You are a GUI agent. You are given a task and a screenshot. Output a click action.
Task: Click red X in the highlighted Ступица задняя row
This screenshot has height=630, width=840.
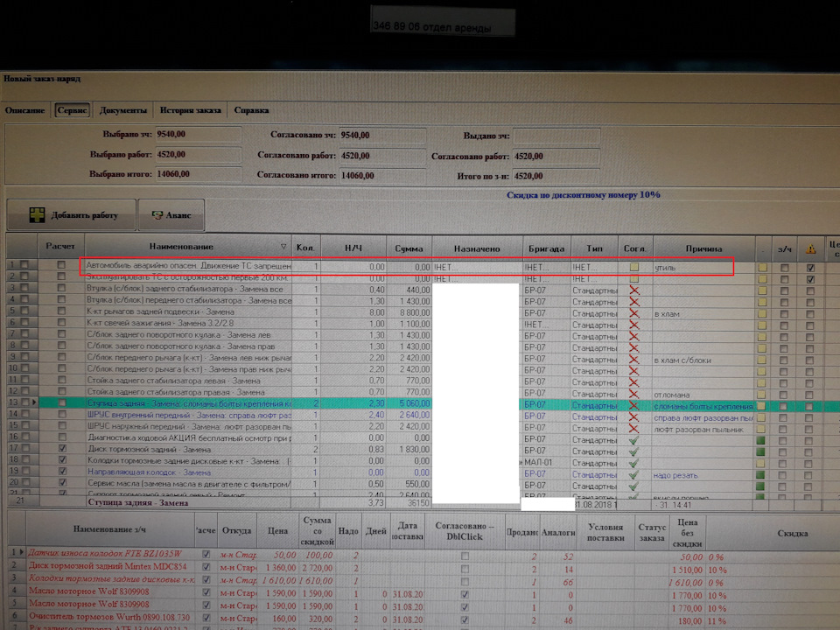point(634,405)
